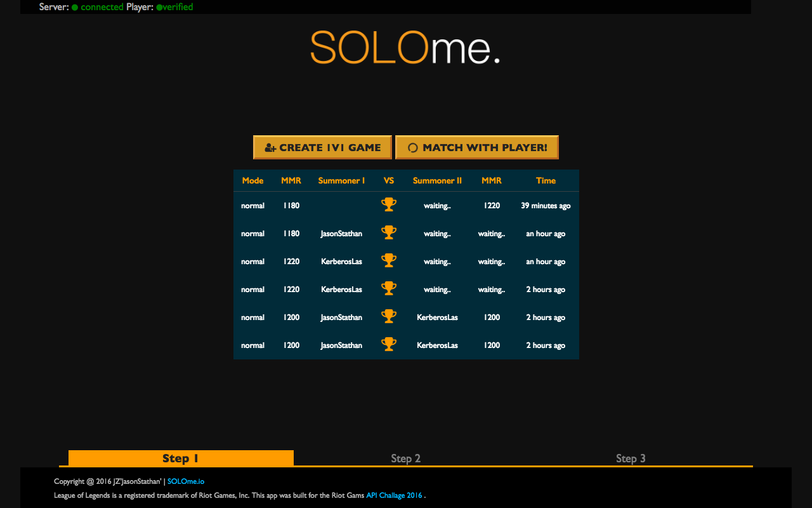Click the add-user icon on Create 1v1 Game
812x508 pixels.
[270, 147]
